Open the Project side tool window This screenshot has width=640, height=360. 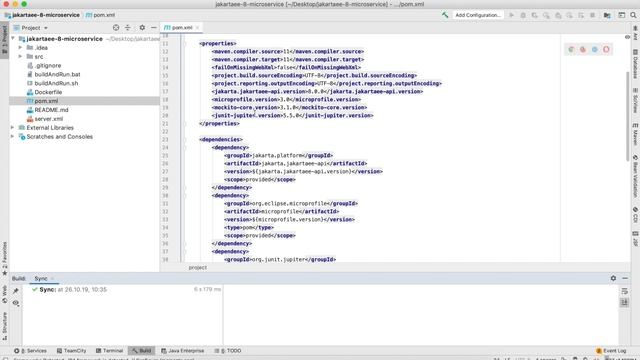pos(4,40)
